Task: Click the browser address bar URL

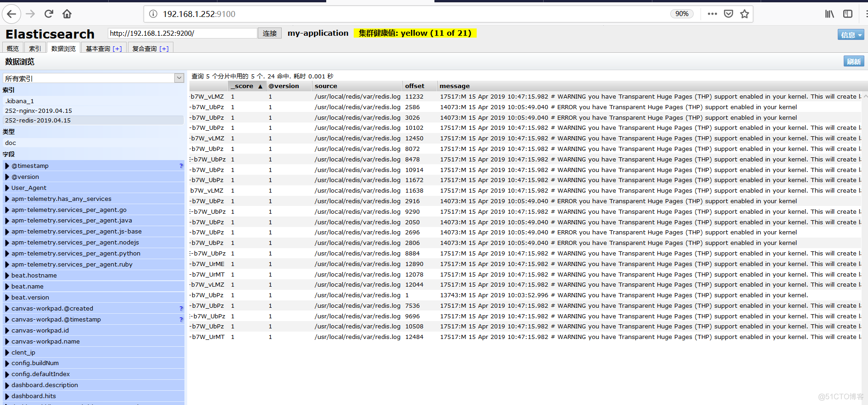Action: coord(199,14)
